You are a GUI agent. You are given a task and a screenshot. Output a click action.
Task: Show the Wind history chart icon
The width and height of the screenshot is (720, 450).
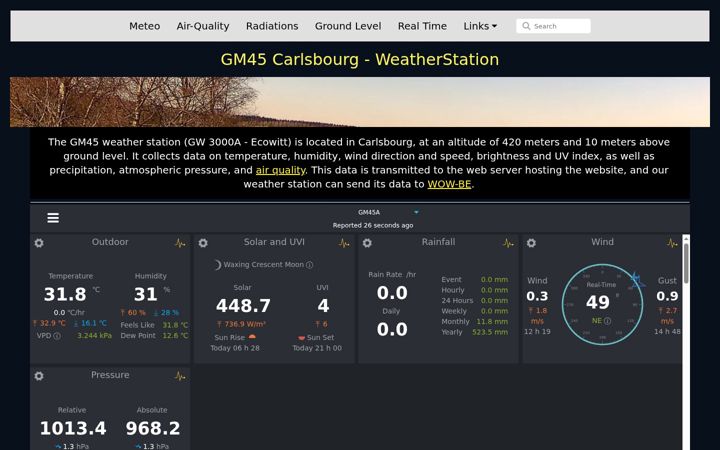pos(672,243)
